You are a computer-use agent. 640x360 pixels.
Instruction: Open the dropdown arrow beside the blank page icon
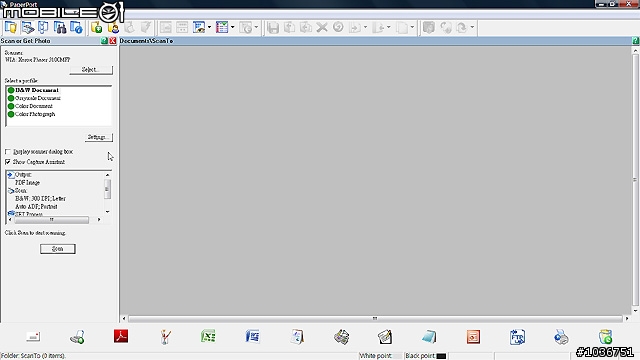pos(412,28)
